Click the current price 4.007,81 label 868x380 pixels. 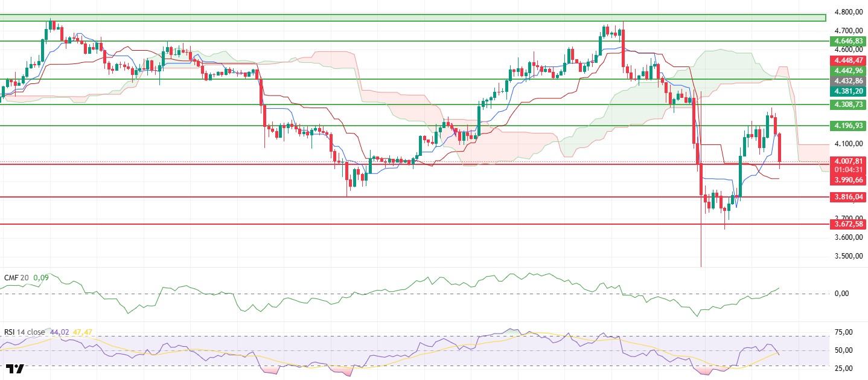tap(849, 161)
